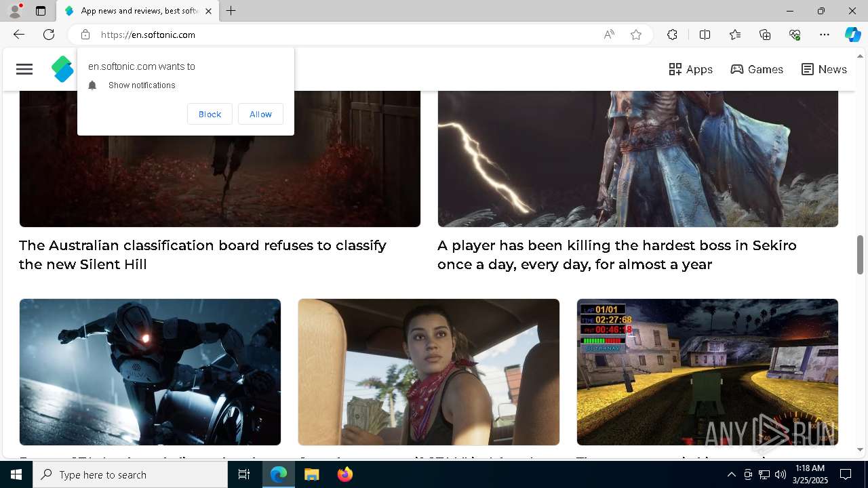Open the Extensions puzzle icon

coord(672,35)
